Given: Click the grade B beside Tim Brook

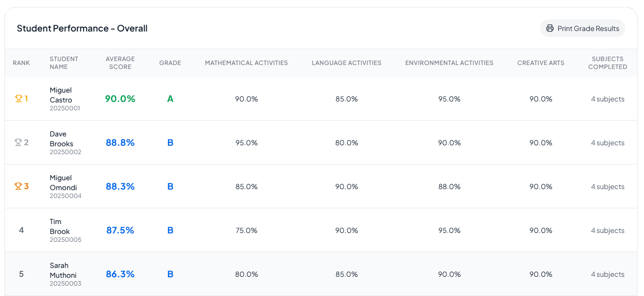Looking at the screenshot, I should pyautogui.click(x=170, y=230).
